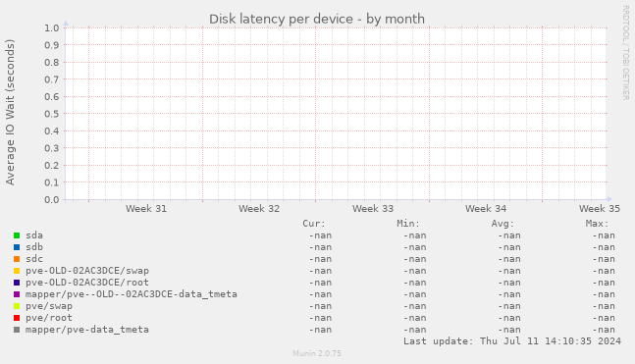Click the dark blue pve-OLD-02AC3DCE/root swatch

[17, 283]
